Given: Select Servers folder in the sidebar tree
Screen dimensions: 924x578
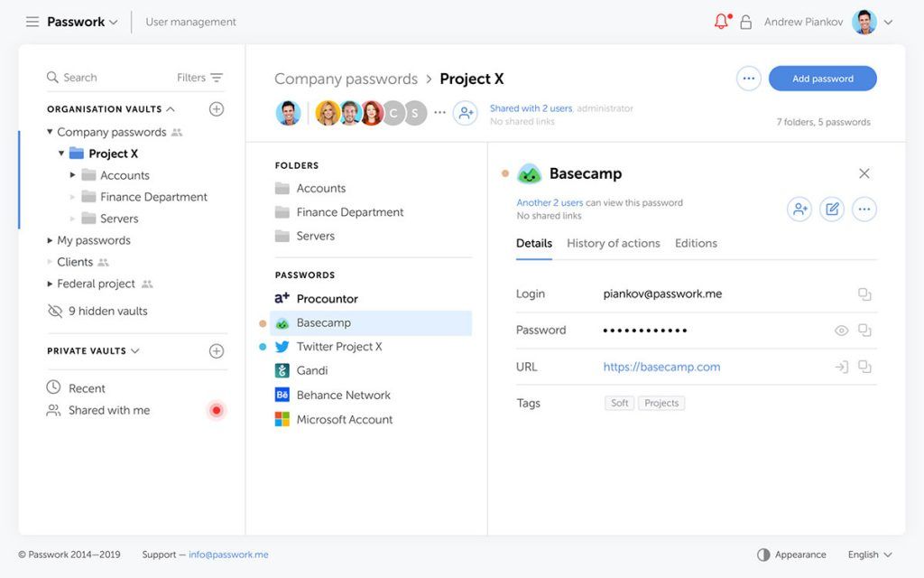Looking at the screenshot, I should coord(118,219).
